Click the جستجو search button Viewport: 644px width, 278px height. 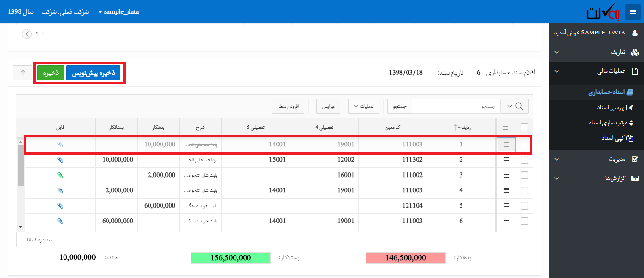pos(399,106)
